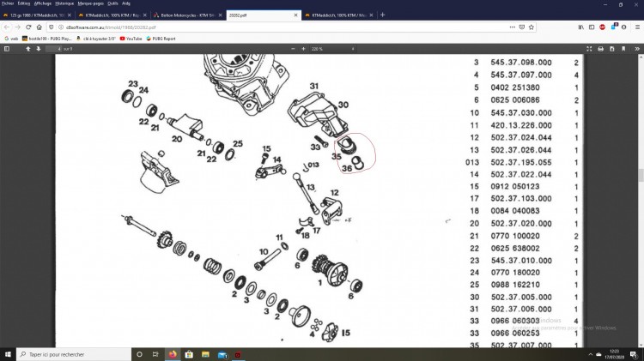Go to previous PDF page
Viewport: 644px width, 361px height.
point(27,49)
